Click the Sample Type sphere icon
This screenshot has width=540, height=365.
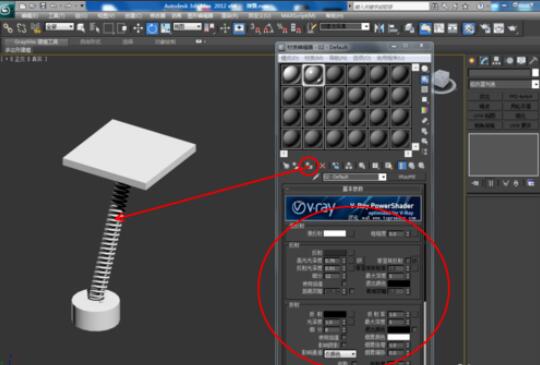(425, 69)
